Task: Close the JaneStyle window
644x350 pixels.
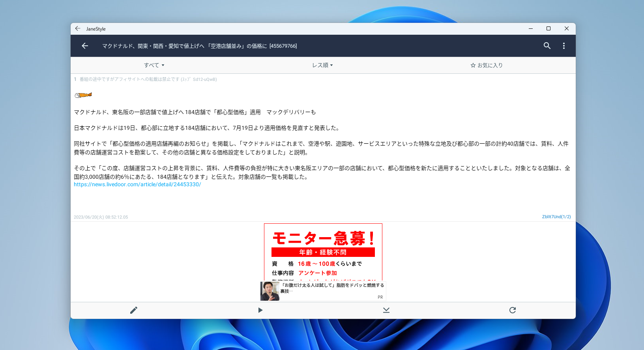Action: [x=567, y=28]
